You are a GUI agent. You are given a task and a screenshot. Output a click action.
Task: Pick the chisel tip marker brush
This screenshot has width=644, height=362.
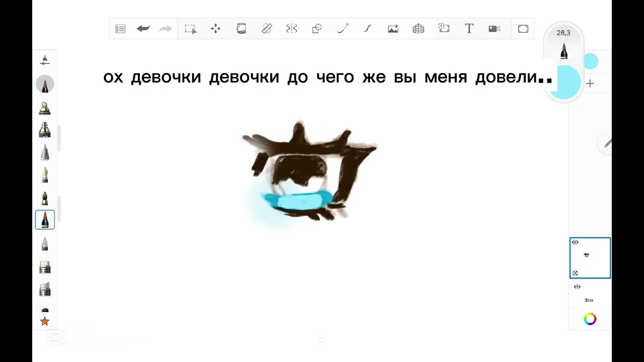pyautogui.click(x=45, y=108)
